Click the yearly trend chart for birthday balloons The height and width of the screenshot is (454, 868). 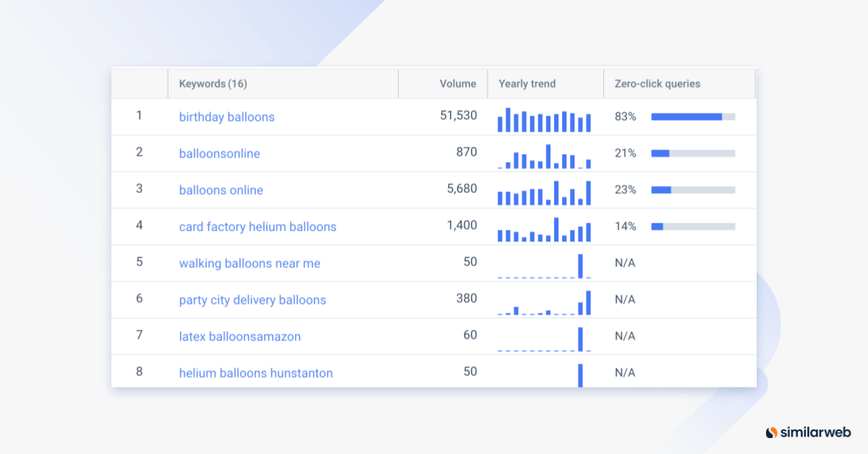coord(544,116)
